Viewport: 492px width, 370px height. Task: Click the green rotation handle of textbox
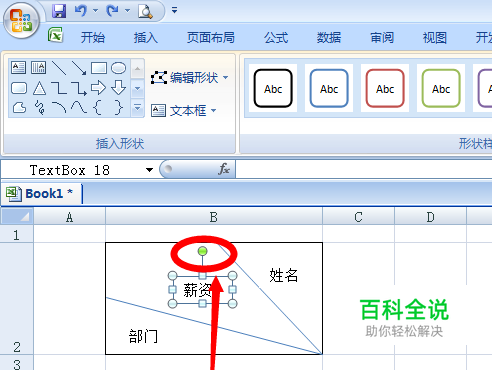(x=202, y=251)
